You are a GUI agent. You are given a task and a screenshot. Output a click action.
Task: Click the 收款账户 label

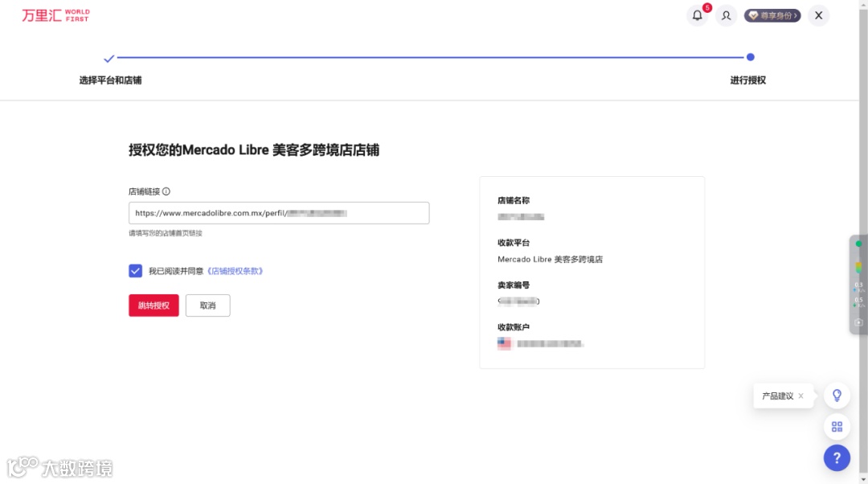513,327
